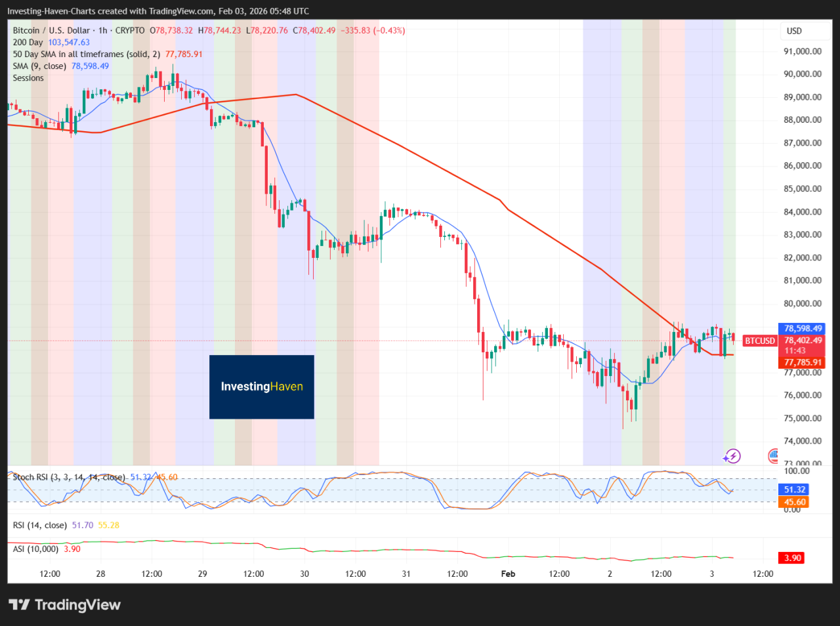Image resolution: width=840 pixels, height=626 pixels.
Task: Open the US flag economic events icon
Action: click(773, 455)
